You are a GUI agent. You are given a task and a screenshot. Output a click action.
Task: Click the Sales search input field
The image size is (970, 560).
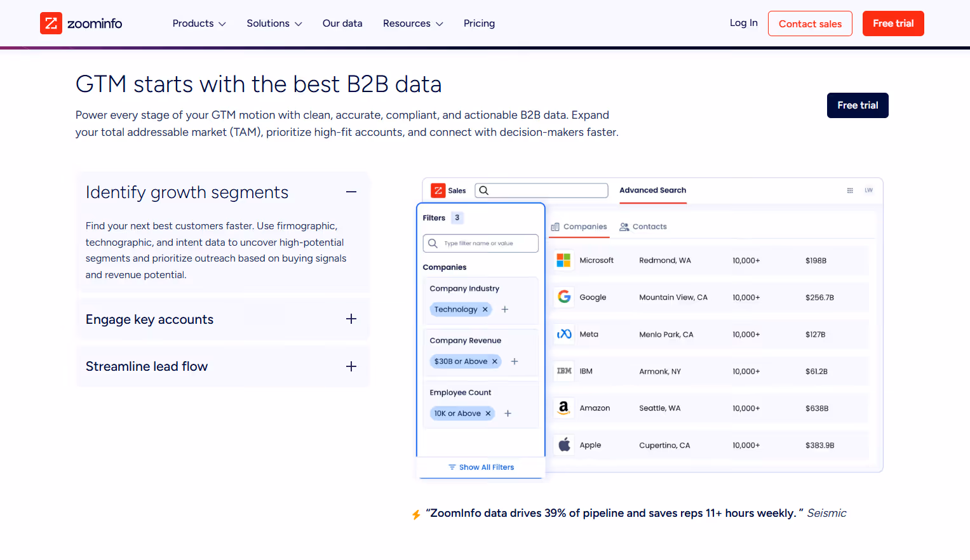[x=542, y=190]
